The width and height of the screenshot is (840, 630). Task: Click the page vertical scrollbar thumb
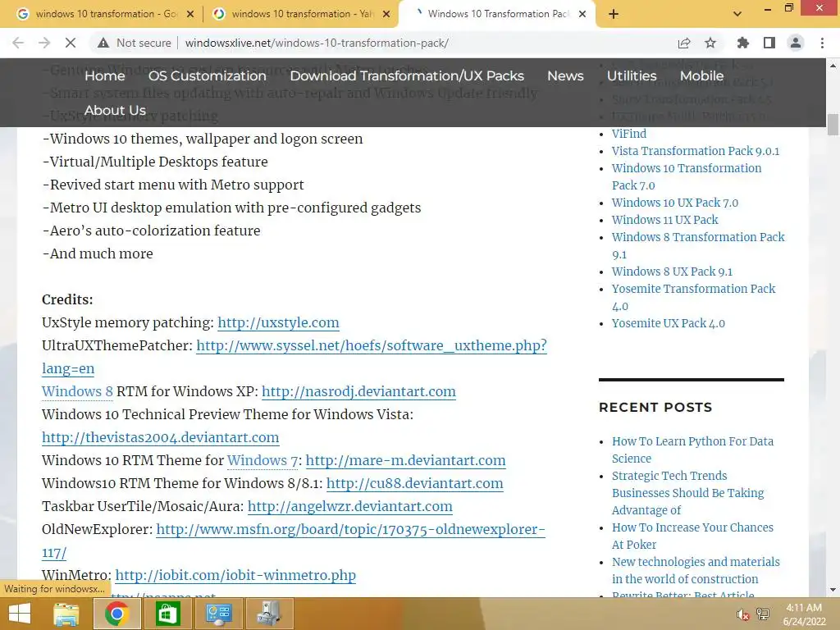(833, 125)
